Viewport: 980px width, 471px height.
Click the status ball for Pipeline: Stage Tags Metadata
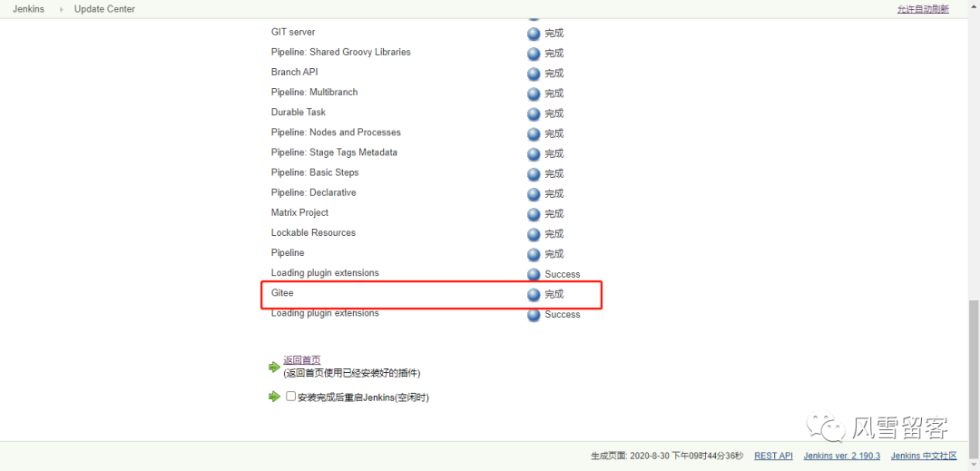point(534,153)
